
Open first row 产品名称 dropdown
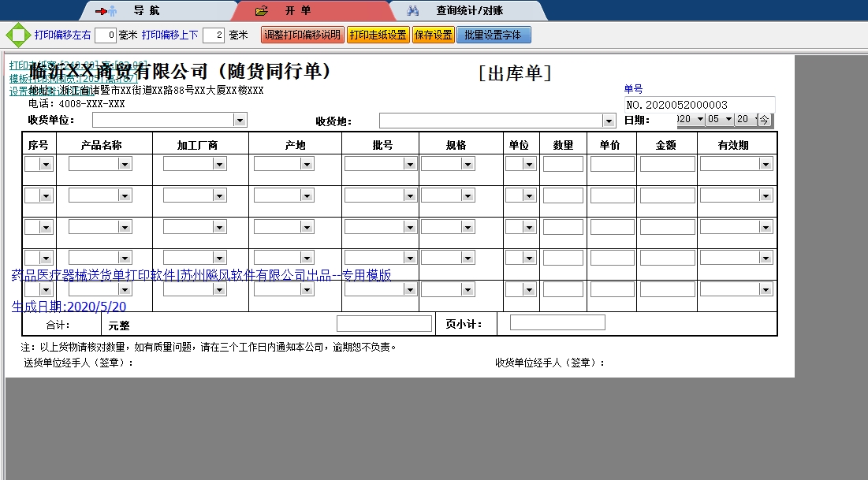click(x=125, y=164)
